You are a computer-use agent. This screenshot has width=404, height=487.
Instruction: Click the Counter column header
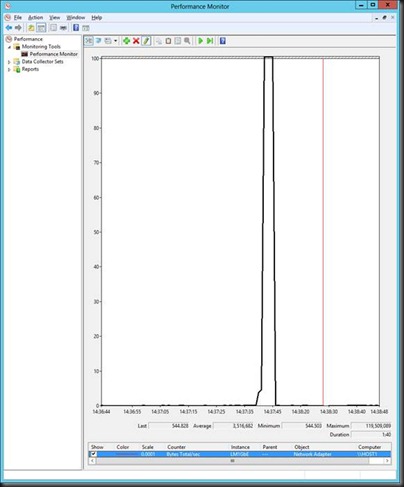click(x=176, y=447)
